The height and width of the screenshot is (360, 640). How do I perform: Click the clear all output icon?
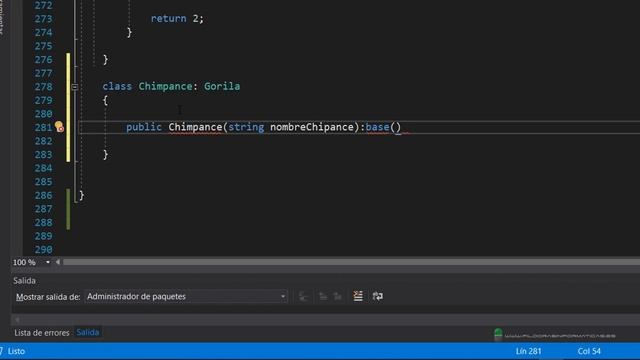click(x=358, y=296)
